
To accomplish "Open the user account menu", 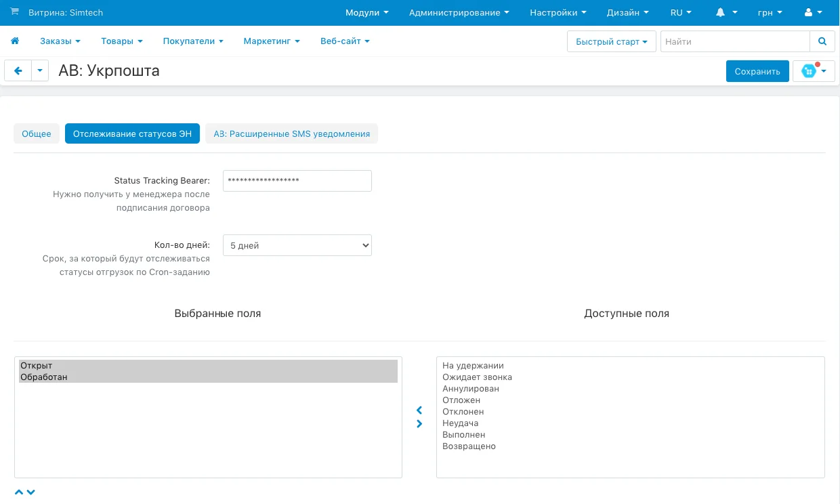I will pyautogui.click(x=812, y=13).
